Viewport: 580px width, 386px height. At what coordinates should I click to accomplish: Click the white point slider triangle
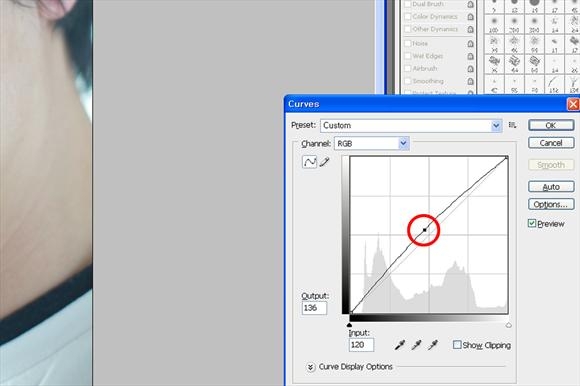coord(509,325)
